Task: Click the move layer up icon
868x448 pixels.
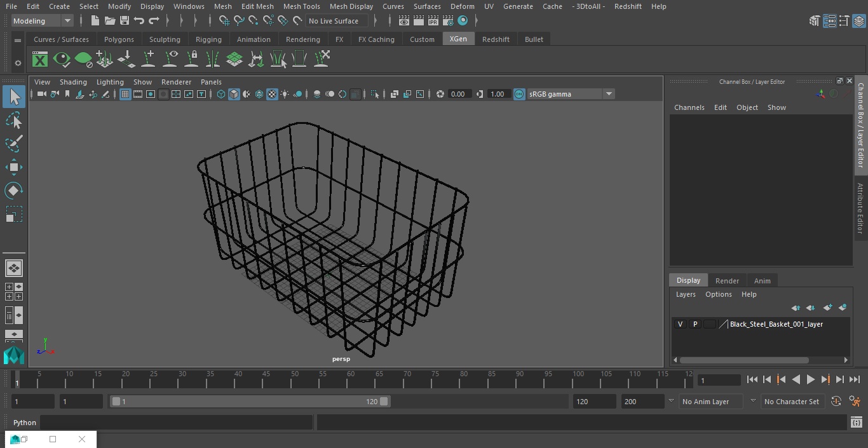Action: pyautogui.click(x=796, y=308)
